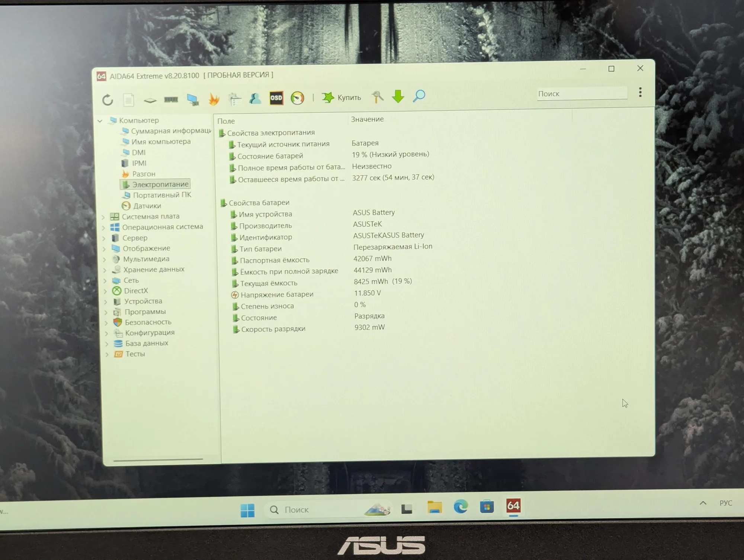Click the motherboard toolbar icon
Image resolution: width=744 pixels, height=560 pixels.
click(x=150, y=100)
